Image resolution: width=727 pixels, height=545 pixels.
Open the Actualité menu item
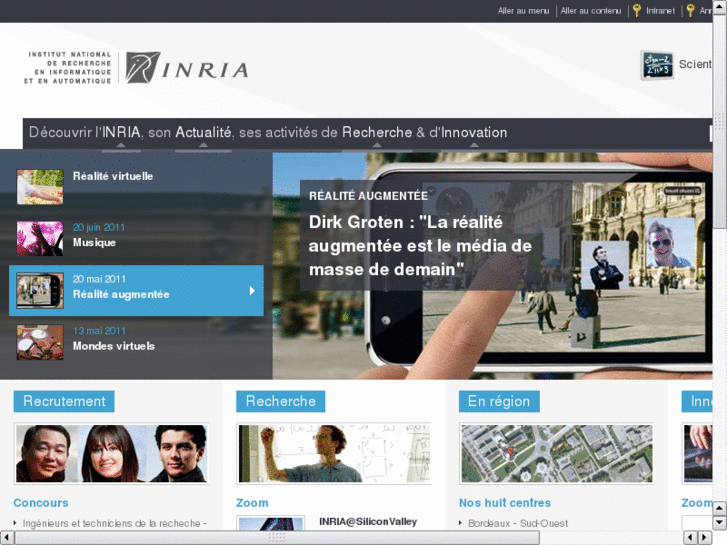coord(203,133)
